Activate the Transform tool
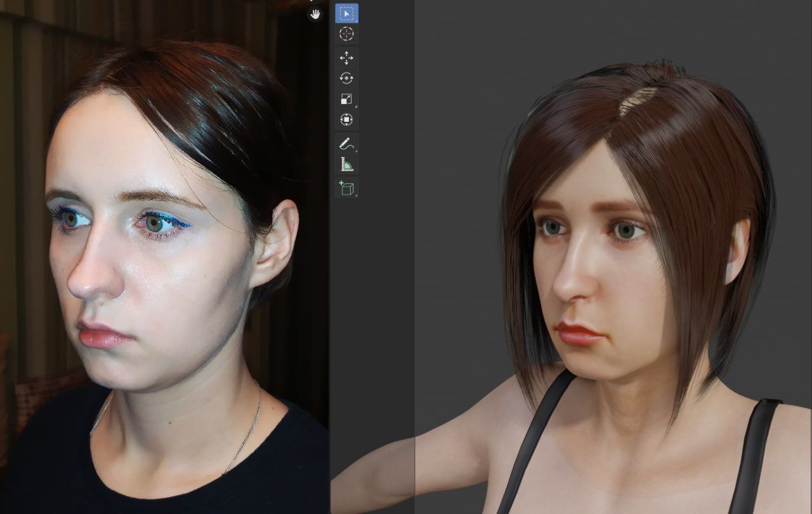This screenshot has height=514, width=812. point(346,119)
